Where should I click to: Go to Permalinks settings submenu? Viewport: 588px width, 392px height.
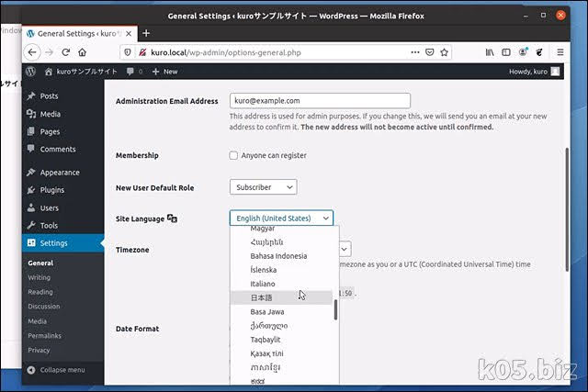(44, 336)
